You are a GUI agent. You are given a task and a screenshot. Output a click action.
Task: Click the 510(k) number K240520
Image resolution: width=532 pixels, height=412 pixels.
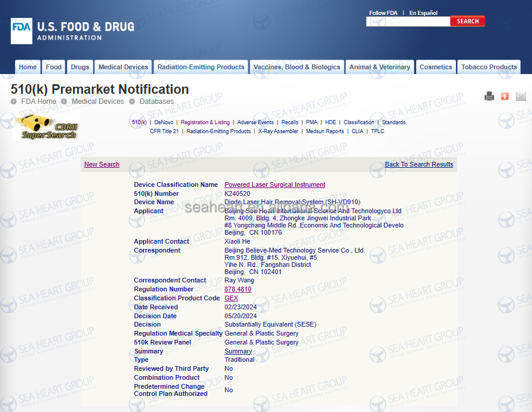237,193
